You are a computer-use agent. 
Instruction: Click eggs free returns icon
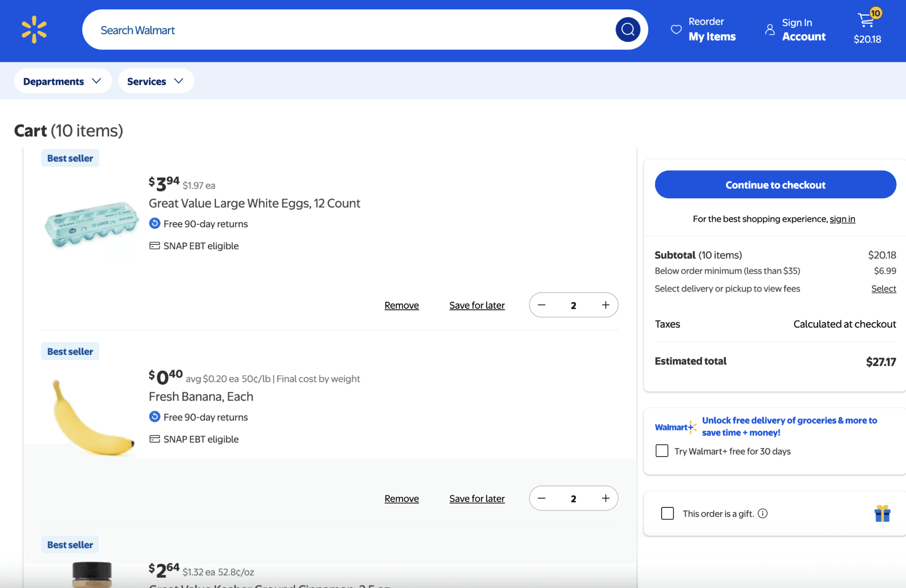[155, 223]
